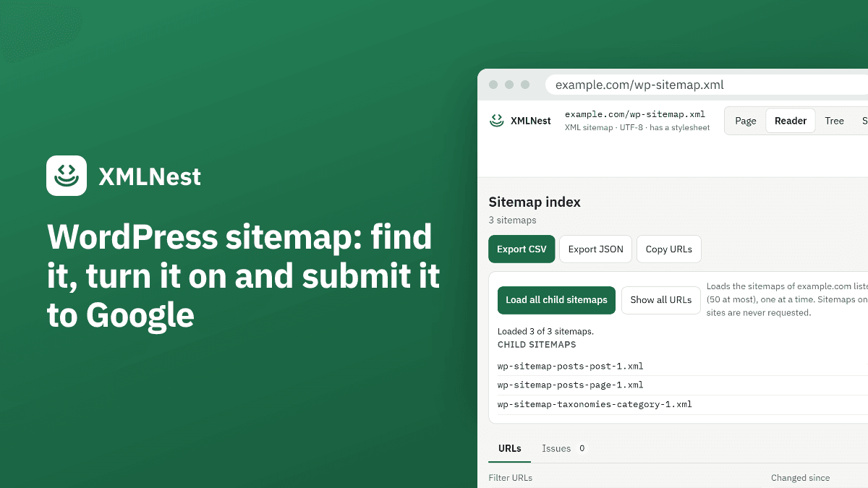Click the Export JSON button
Image resolution: width=868 pixels, height=488 pixels.
tap(596, 249)
